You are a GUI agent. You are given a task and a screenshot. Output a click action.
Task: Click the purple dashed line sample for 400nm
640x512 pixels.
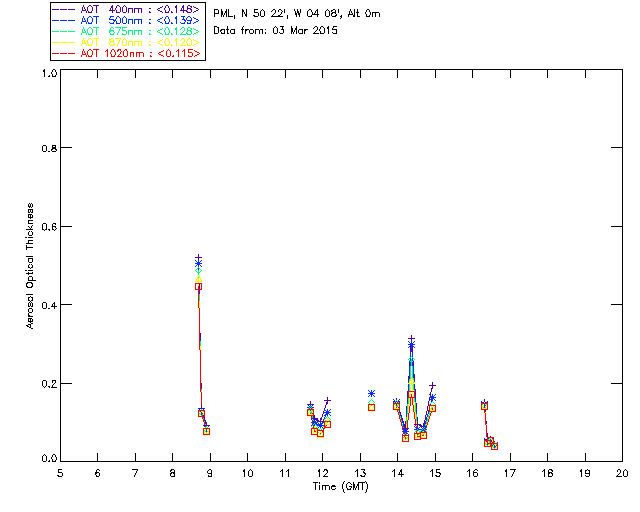click(63, 9)
